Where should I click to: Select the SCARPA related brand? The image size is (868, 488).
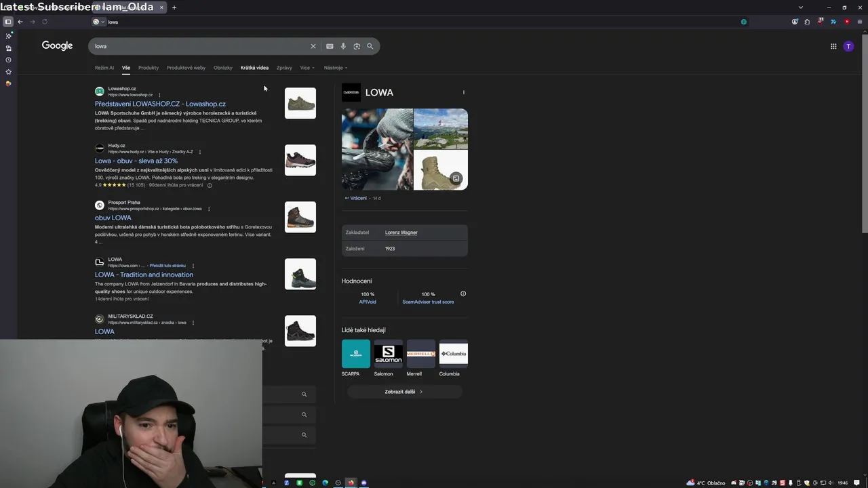tap(356, 358)
